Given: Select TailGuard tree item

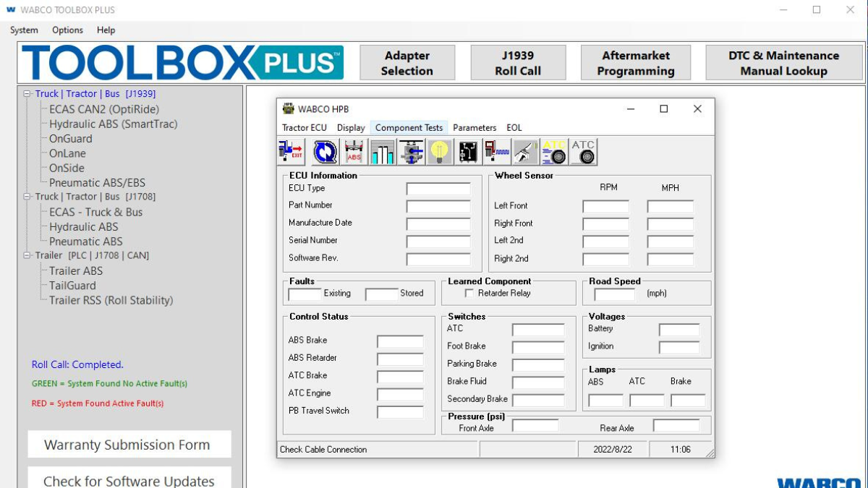Looking at the screenshot, I should (72, 286).
